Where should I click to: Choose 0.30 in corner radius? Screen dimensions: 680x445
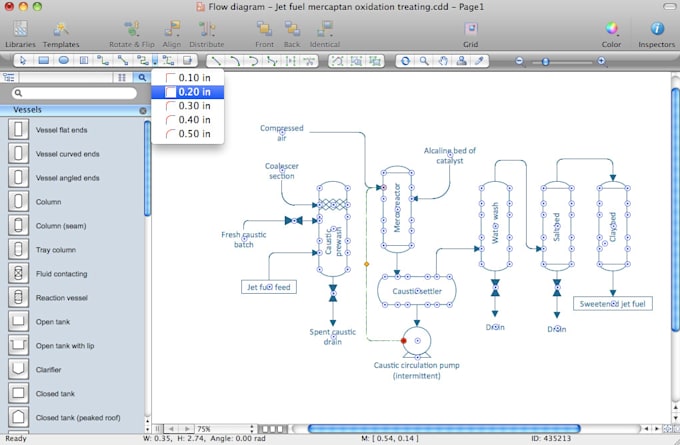click(187, 106)
